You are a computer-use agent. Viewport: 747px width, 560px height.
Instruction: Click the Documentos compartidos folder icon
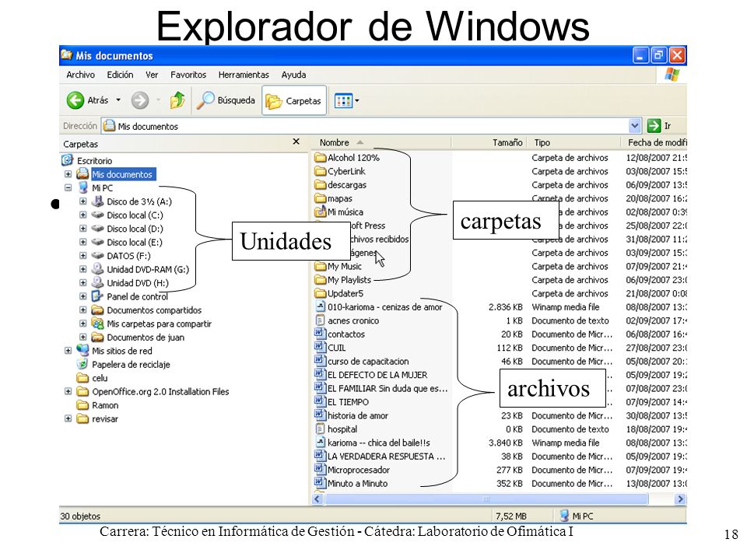click(x=98, y=310)
